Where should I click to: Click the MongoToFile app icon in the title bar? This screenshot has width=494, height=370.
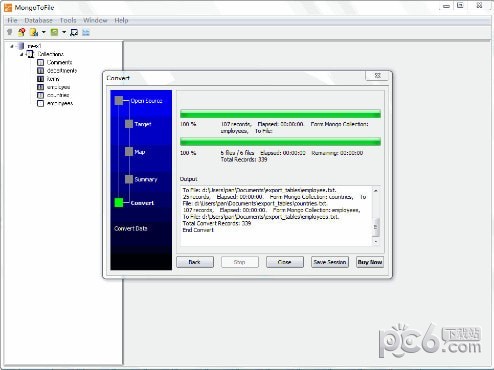pos(8,7)
